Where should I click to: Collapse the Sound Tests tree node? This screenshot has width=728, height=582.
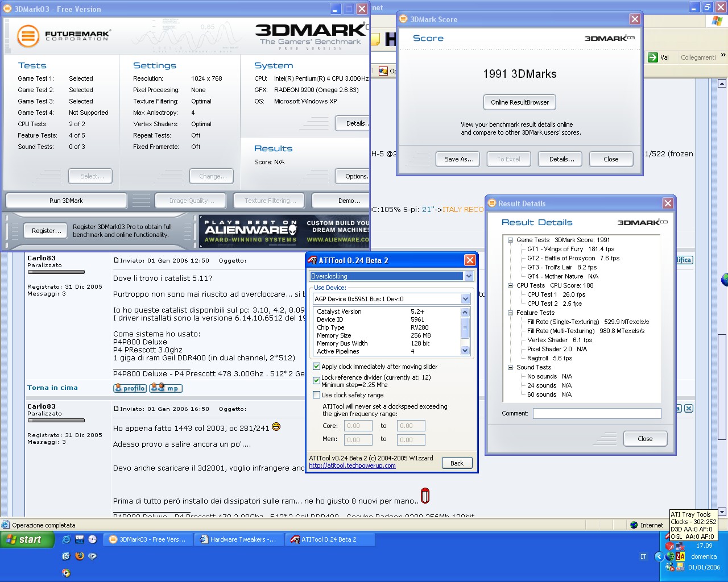[511, 367]
